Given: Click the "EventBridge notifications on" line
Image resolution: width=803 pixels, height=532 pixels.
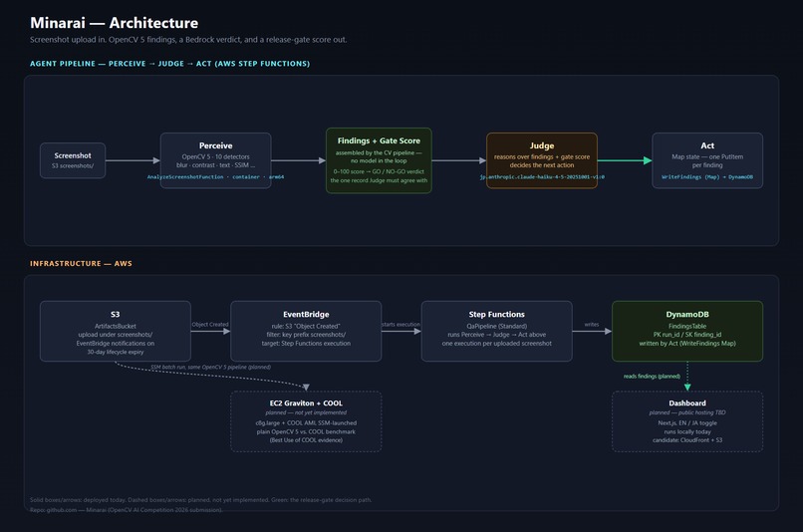Looking at the screenshot, I should coord(116,343).
